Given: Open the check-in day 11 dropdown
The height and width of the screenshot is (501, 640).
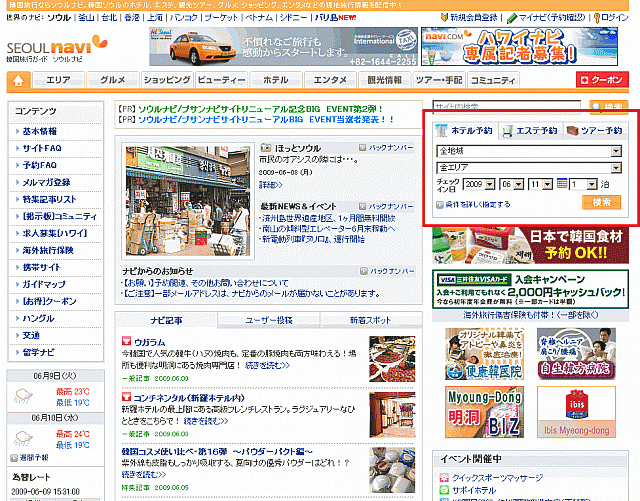Looking at the screenshot, I should tap(540, 185).
